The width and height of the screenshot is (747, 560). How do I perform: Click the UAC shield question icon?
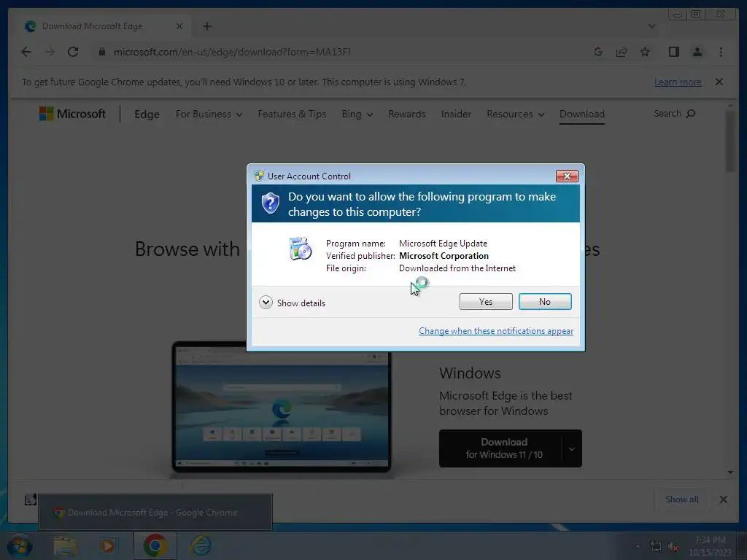270,203
